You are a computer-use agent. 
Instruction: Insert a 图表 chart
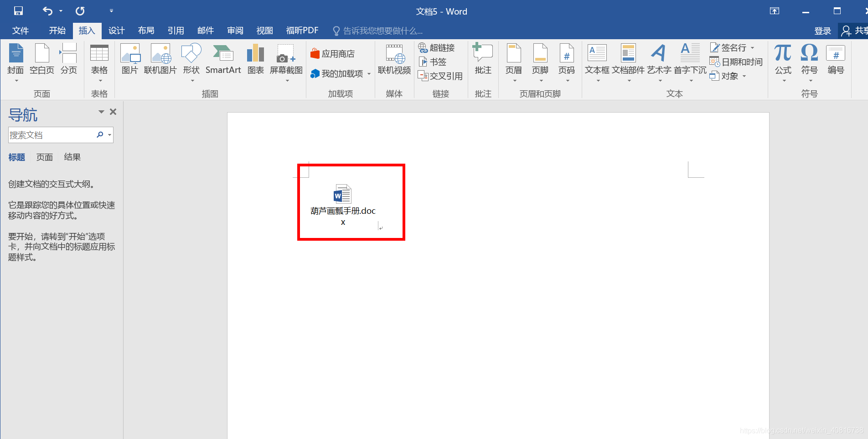click(x=256, y=59)
